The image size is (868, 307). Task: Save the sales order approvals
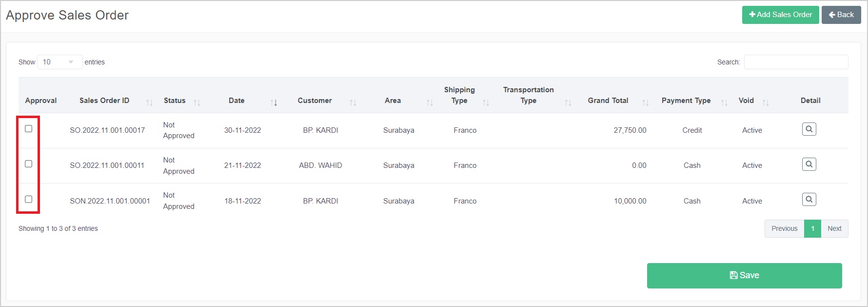(x=744, y=276)
